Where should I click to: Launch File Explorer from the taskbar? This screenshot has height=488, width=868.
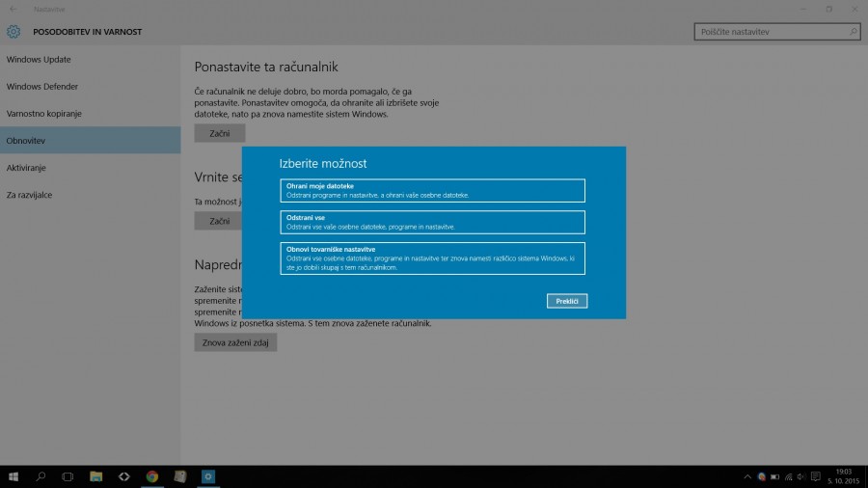[x=96, y=476]
